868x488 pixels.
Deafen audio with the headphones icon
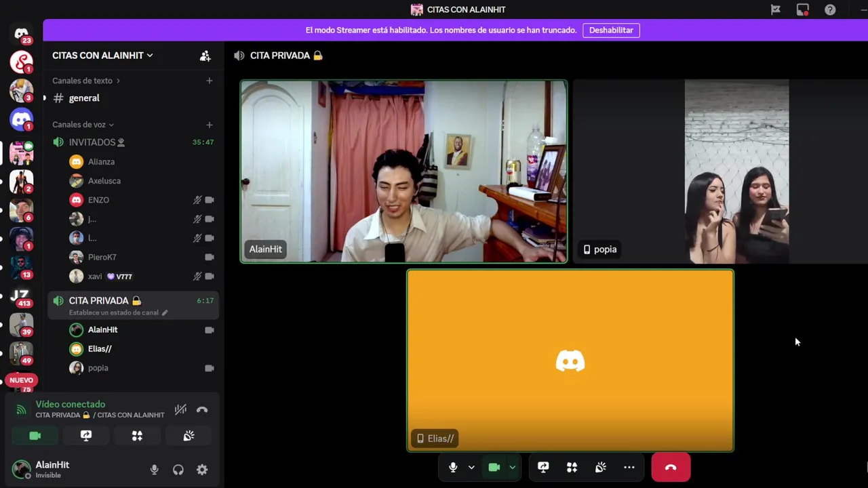[x=178, y=470]
